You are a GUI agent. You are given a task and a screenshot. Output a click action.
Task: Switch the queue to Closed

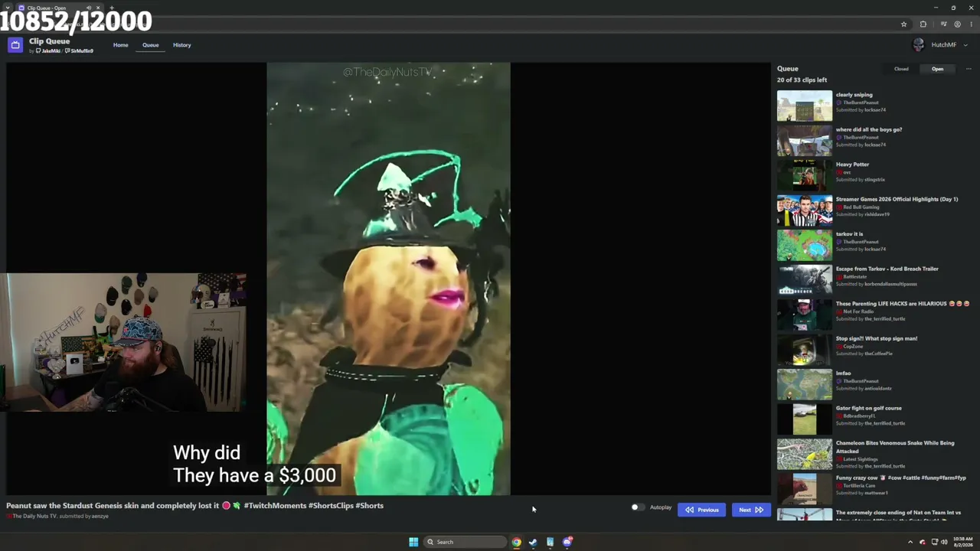click(x=901, y=69)
